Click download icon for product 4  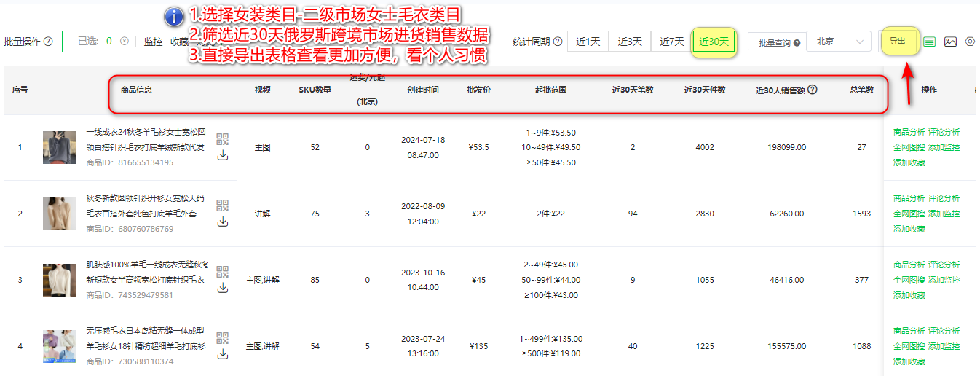[x=223, y=354]
